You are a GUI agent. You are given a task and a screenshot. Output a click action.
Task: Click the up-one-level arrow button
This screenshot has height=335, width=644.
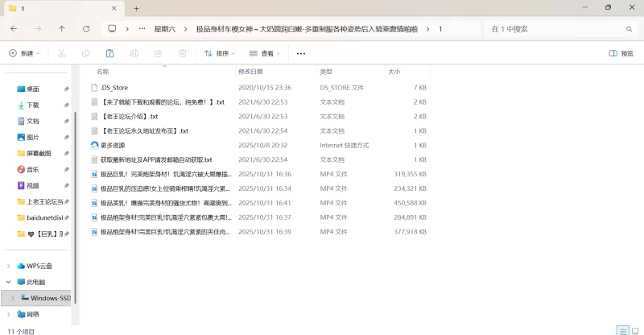62,29
